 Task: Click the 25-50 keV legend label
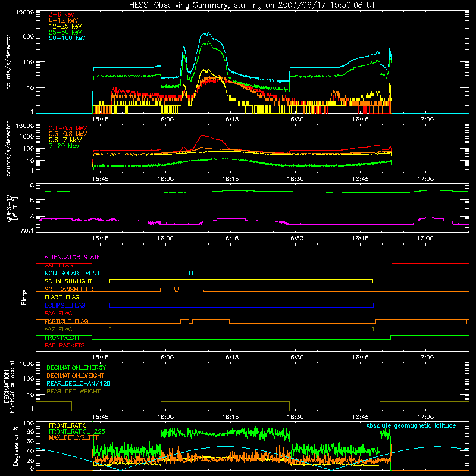[x=65, y=32]
